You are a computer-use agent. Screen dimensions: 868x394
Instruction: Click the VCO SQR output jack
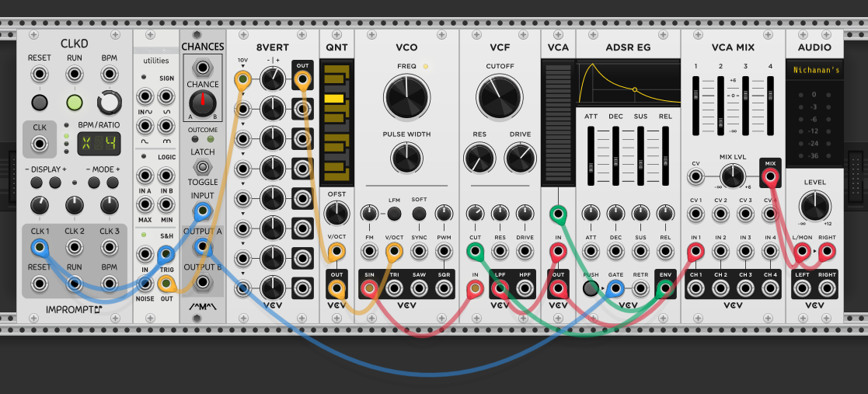[x=444, y=288]
